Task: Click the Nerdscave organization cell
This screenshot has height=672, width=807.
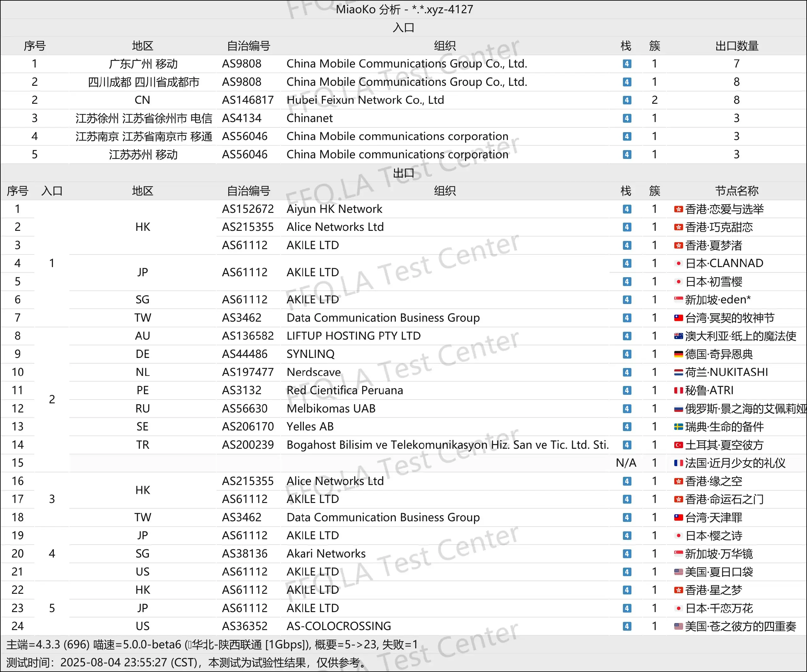Action: (314, 372)
